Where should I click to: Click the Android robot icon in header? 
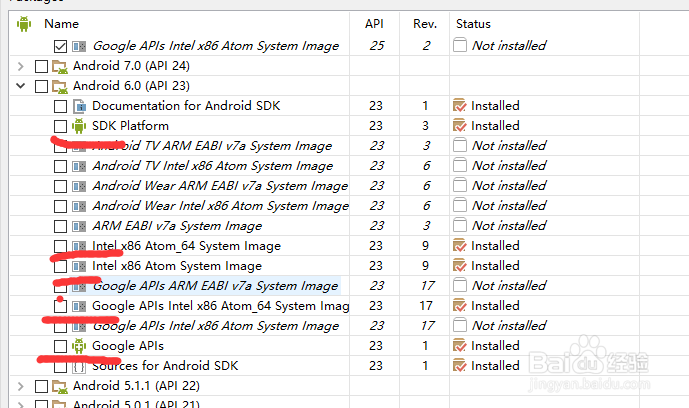(x=24, y=24)
